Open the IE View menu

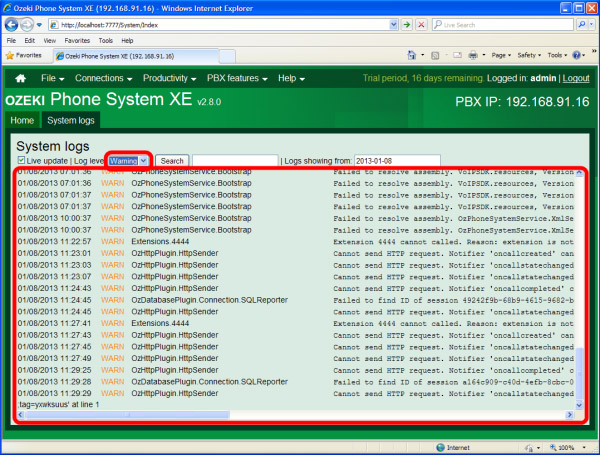click(49, 41)
